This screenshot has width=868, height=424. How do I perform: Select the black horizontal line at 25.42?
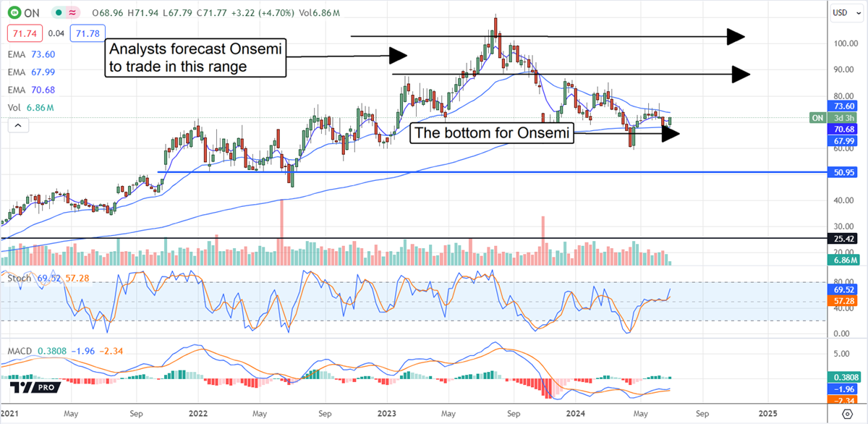pos(412,237)
